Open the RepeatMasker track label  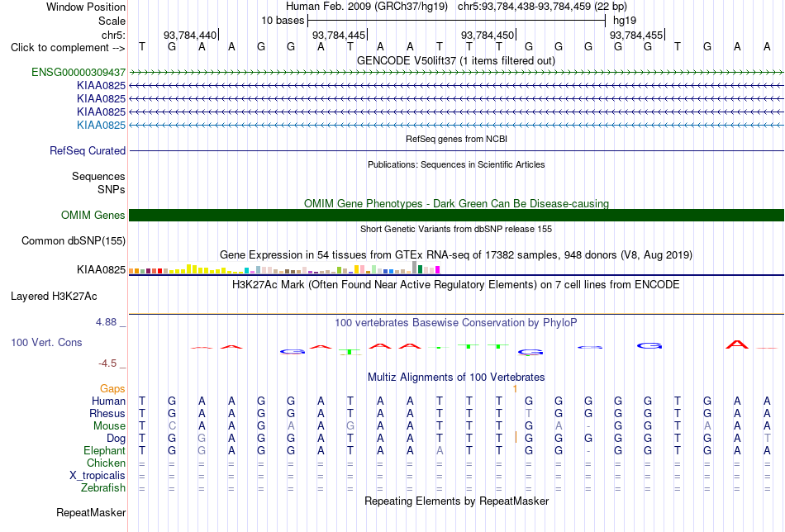pos(91,512)
